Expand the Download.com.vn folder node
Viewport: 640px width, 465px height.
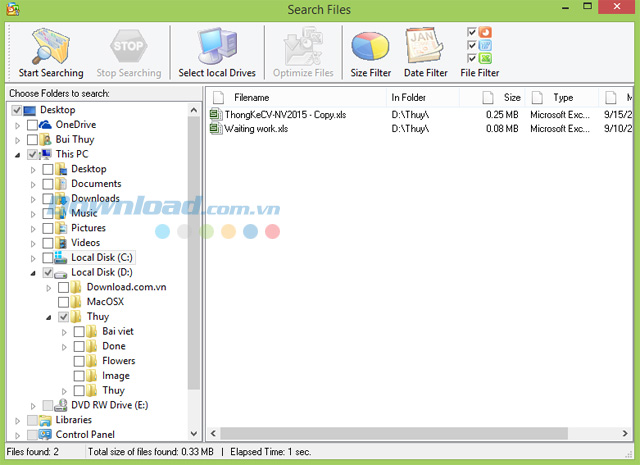(49, 288)
